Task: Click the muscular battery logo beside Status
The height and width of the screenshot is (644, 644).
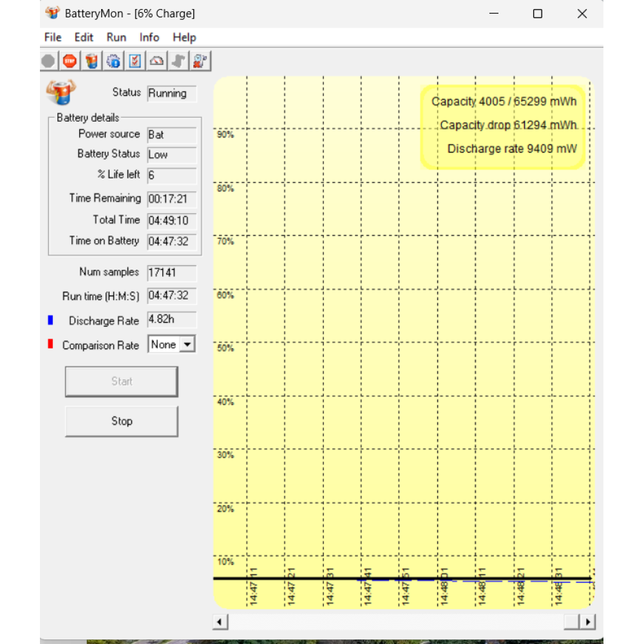Action: [61, 92]
